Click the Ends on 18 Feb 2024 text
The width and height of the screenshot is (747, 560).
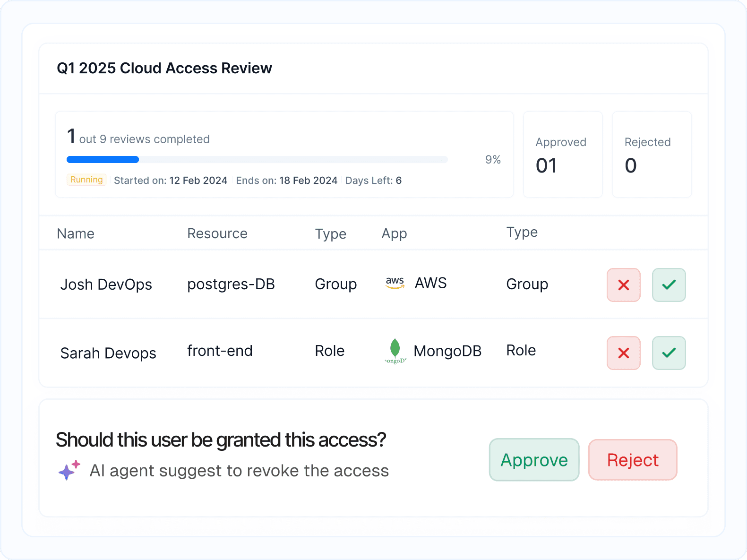287,181
